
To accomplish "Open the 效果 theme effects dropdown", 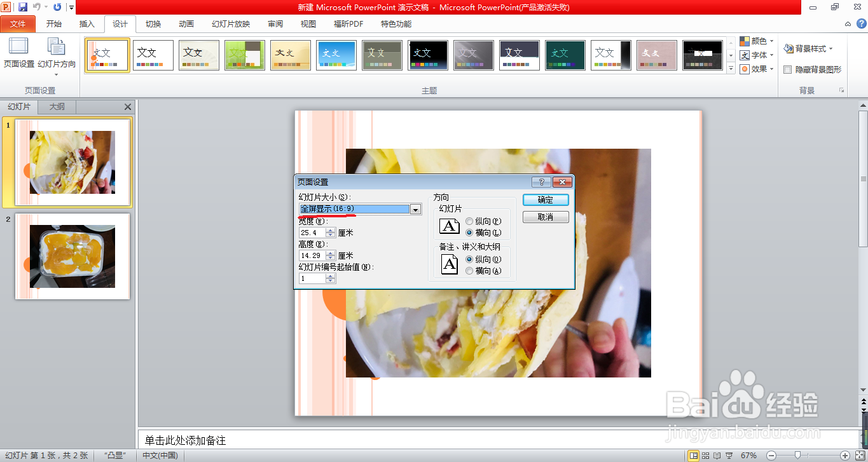I will 757,69.
